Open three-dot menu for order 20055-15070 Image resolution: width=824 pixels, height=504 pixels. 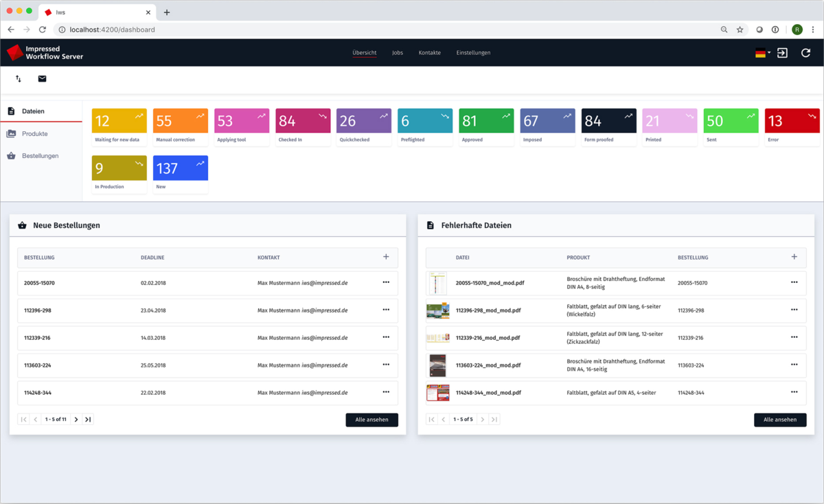coord(386,282)
